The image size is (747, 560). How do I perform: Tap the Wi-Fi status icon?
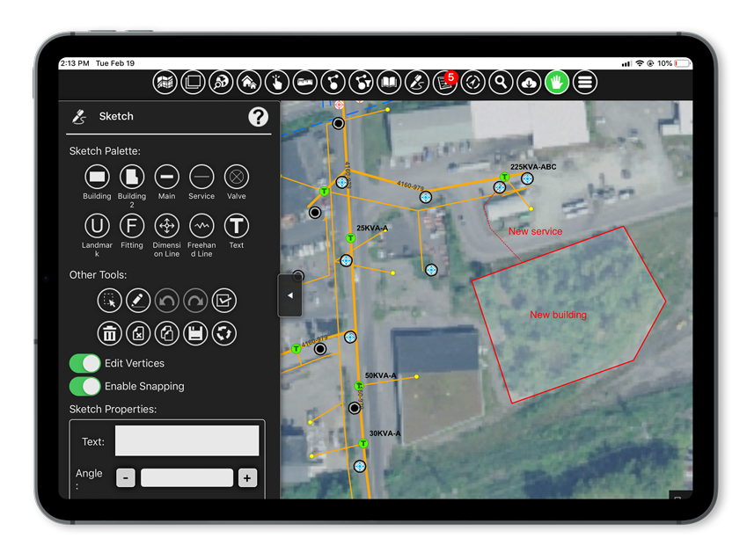pos(640,63)
